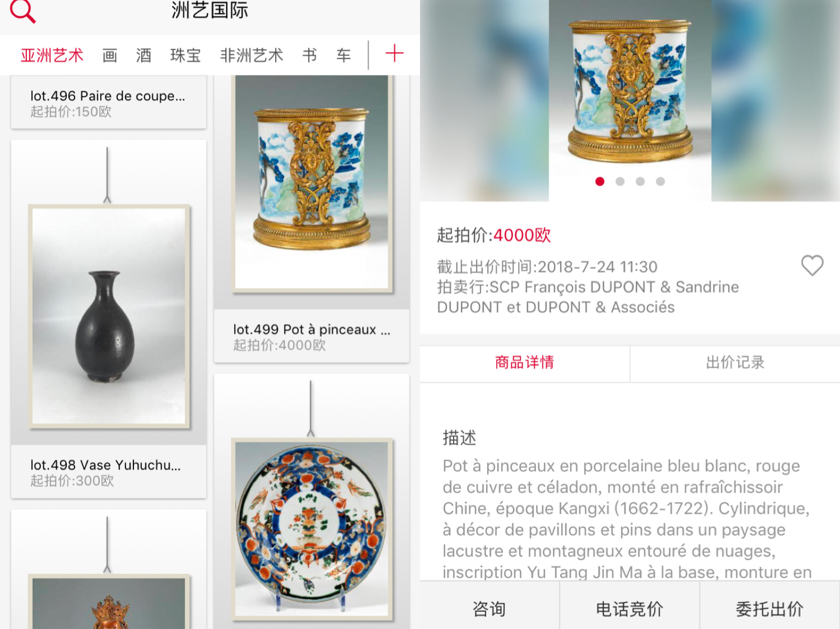Viewport: 840px width, 629px height.
Task: Open the 非洲艺术 category tab
Action: [x=251, y=55]
